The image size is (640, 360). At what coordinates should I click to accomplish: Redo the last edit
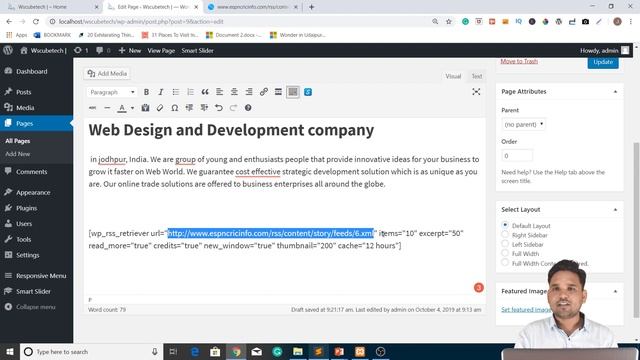coord(233,108)
